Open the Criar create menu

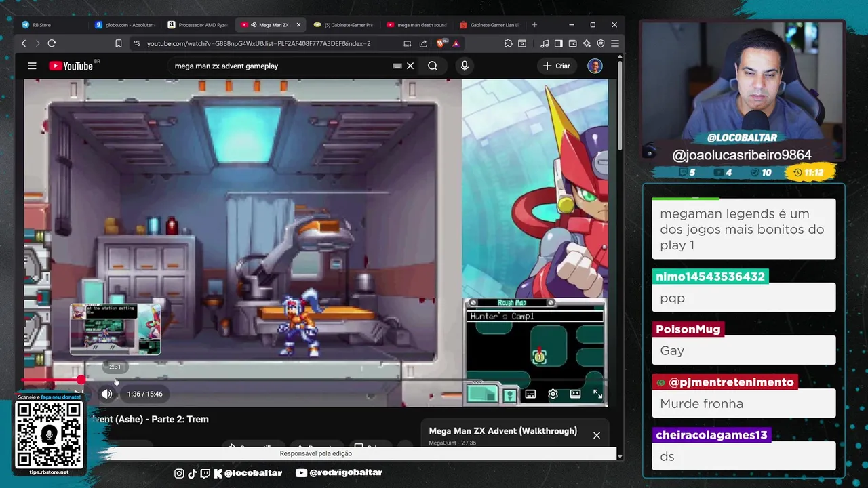(556, 66)
